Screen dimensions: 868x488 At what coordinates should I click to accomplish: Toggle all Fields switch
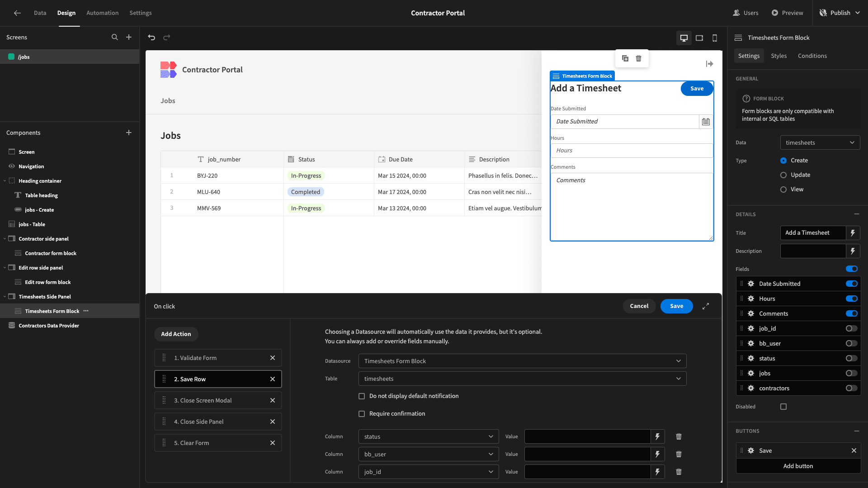(x=852, y=269)
